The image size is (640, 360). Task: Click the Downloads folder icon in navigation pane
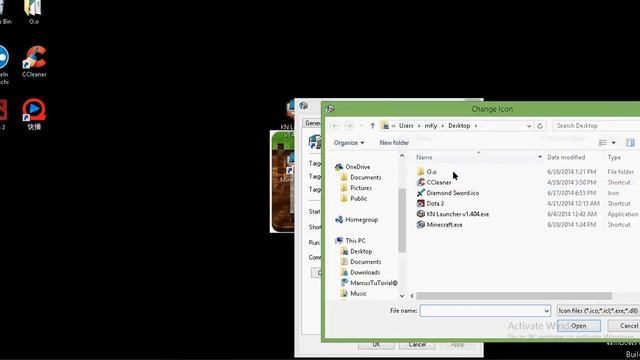click(344, 272)
